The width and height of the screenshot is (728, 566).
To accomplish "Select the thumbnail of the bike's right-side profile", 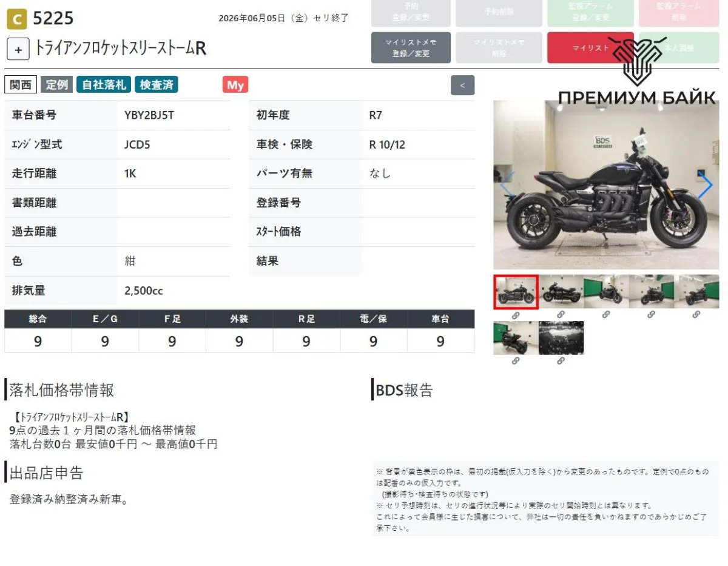I will (x=561, y=292).
